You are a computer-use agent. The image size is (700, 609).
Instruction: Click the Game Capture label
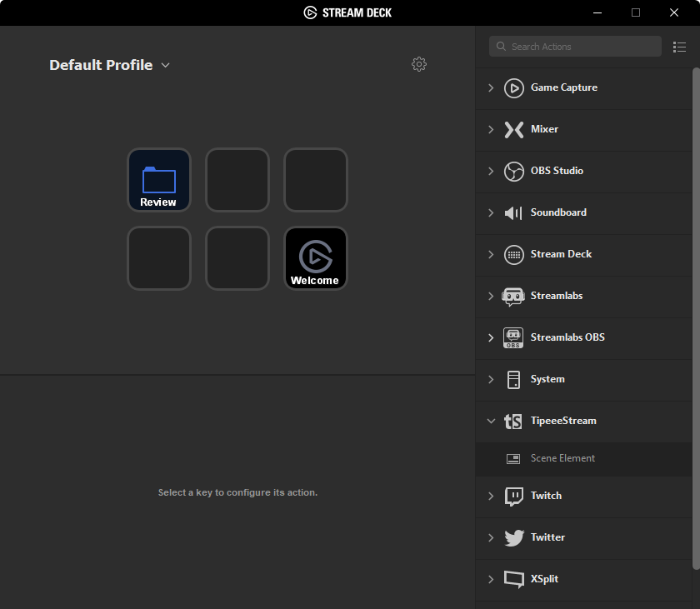564,87
